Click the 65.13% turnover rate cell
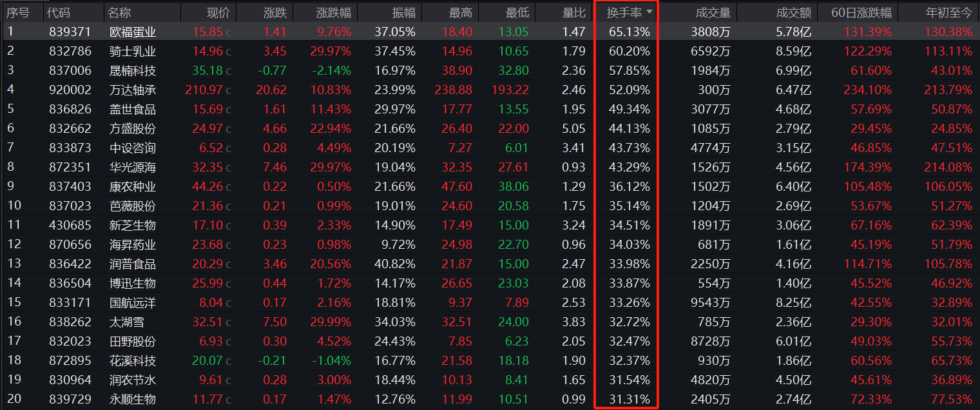This screenshot has width=980, height=410. (628, 32)
